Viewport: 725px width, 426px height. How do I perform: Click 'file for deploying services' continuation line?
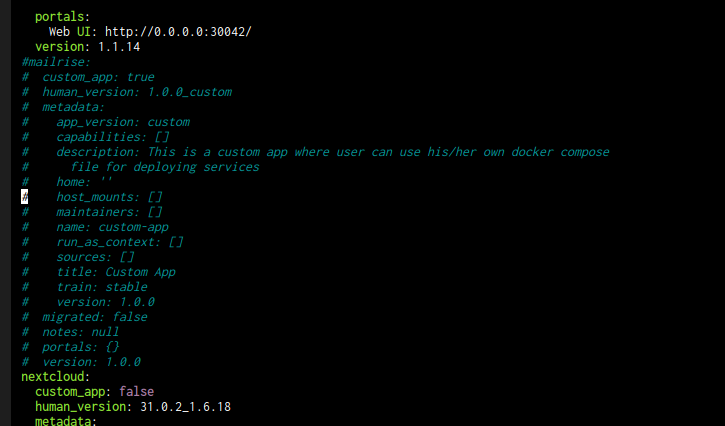pos(165,167)
